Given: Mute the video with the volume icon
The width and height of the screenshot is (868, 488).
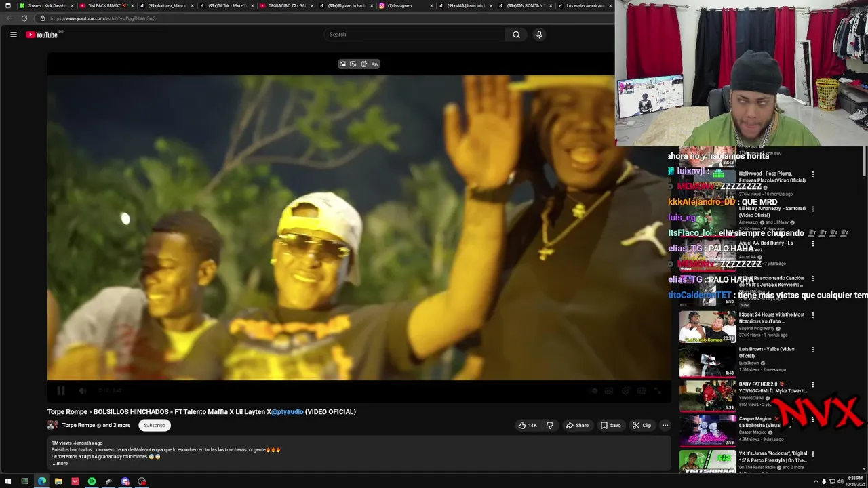Looking at the screenshot, I should [82, 390].
